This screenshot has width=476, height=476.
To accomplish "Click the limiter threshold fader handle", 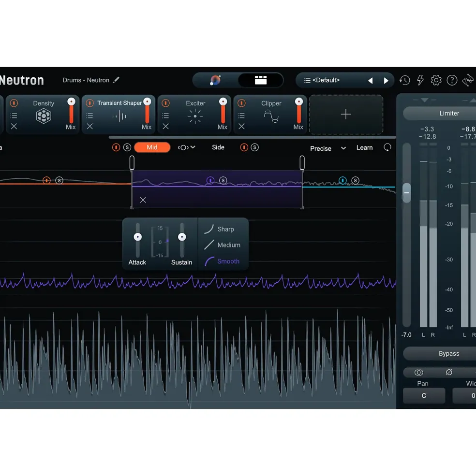I will pos(407,193).
